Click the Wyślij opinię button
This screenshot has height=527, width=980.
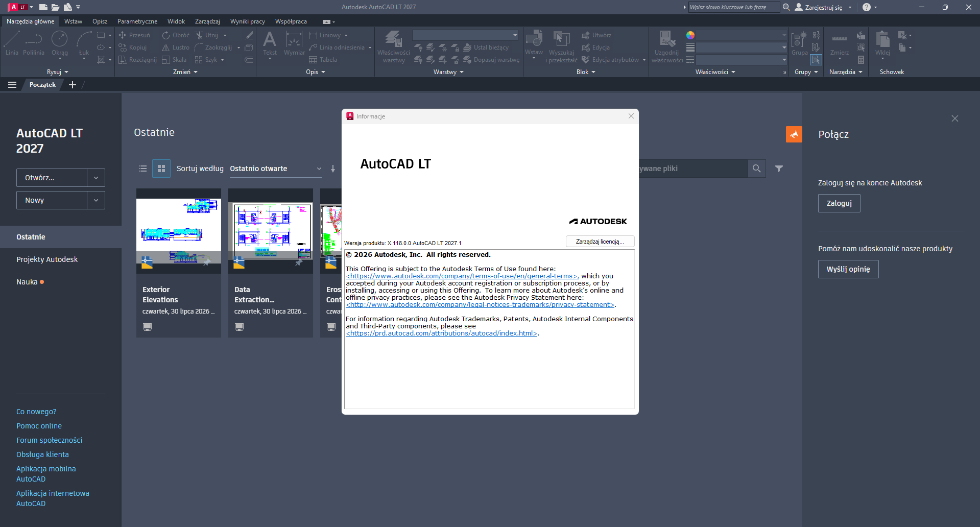click(x=848, y=269)
